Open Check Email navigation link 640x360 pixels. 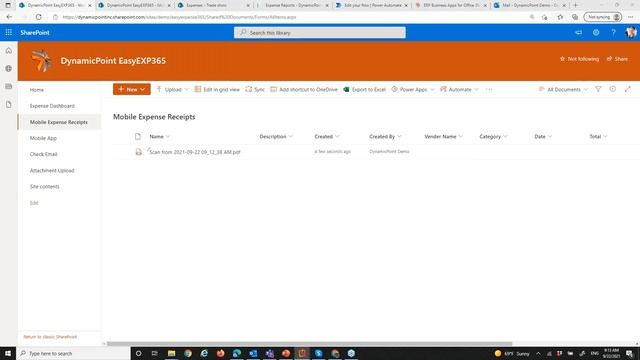[44, 154]
